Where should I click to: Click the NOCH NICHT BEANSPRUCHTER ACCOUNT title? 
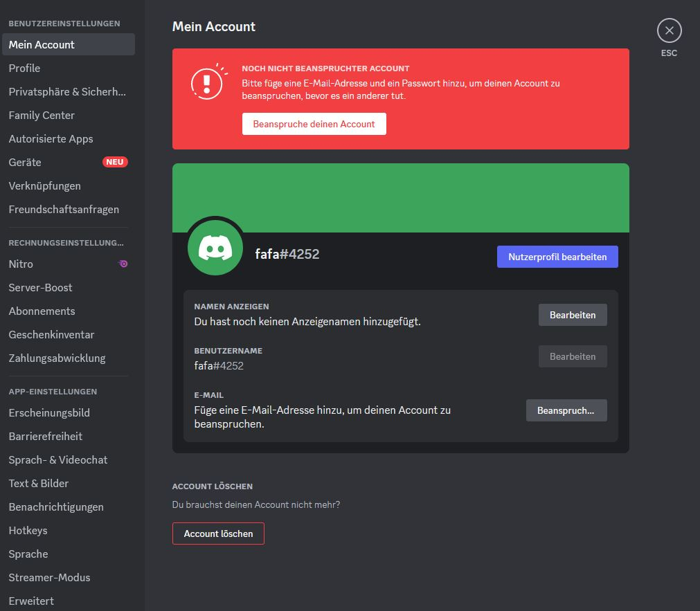point(325,69)
